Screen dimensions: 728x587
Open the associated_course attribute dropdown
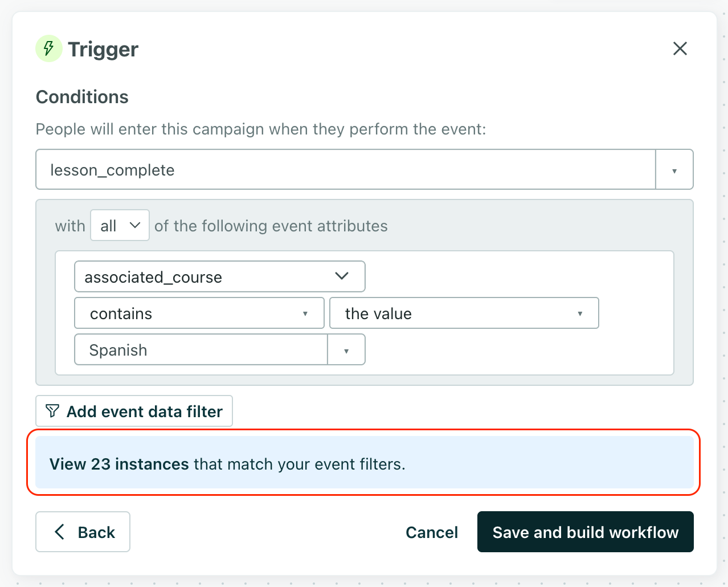(x=219, y=276)
